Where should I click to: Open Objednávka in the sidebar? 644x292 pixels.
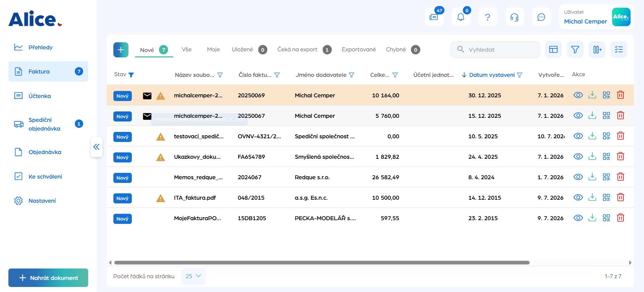coord(48,152)
